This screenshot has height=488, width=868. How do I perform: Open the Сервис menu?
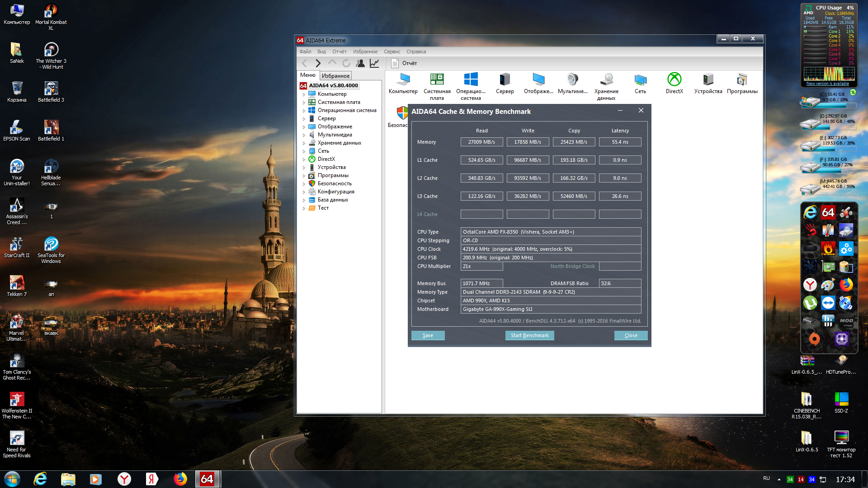[x=392, y=52]
